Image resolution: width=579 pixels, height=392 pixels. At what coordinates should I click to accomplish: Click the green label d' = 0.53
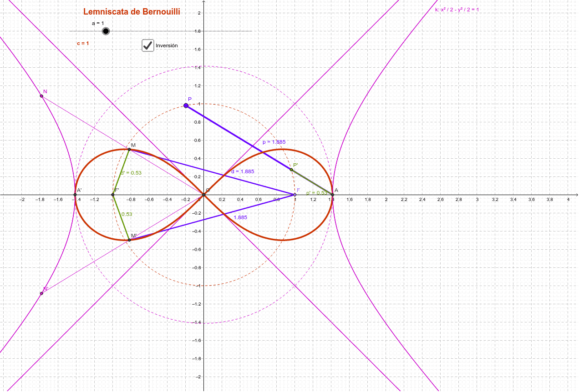pyautogui.click(x=131, y=173)
